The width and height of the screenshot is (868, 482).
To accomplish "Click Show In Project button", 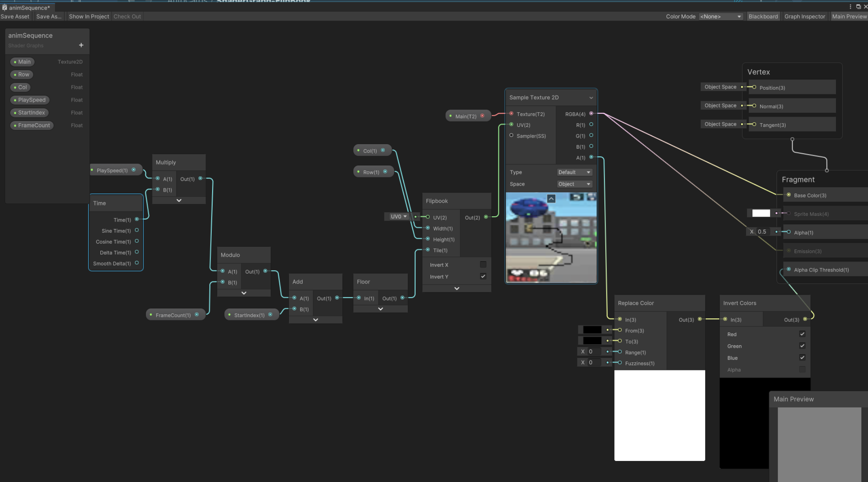I will (89, 16).
